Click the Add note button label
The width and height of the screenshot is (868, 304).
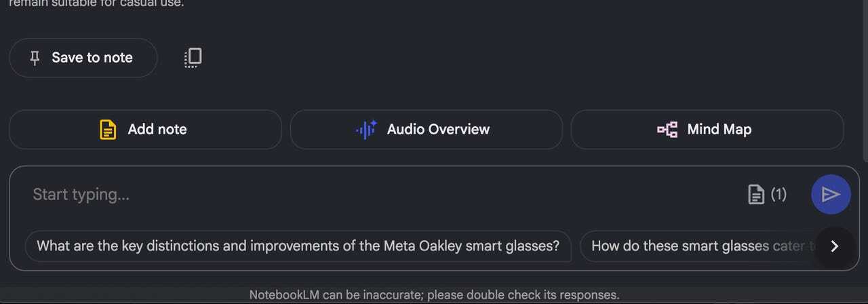point(157,130)
